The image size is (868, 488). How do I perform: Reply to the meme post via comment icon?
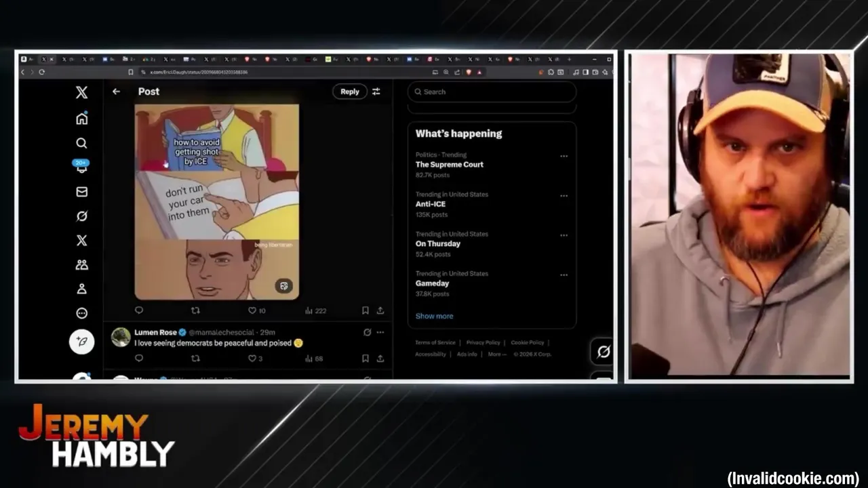139,310
